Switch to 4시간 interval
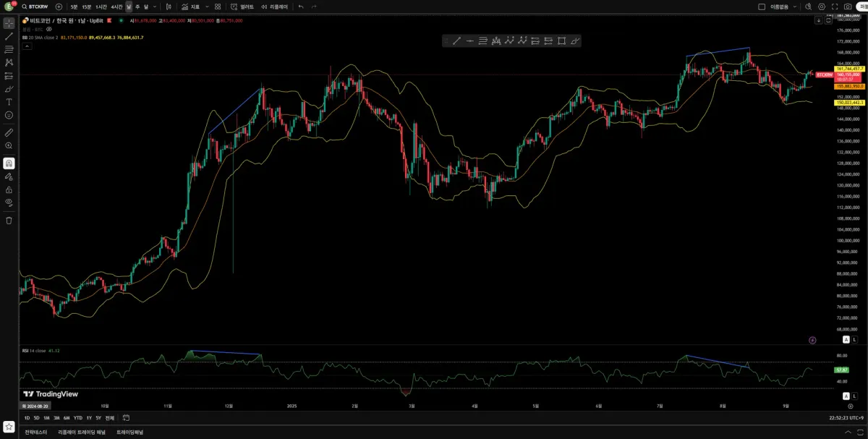868x439 pixels. (x=116, y=7)
